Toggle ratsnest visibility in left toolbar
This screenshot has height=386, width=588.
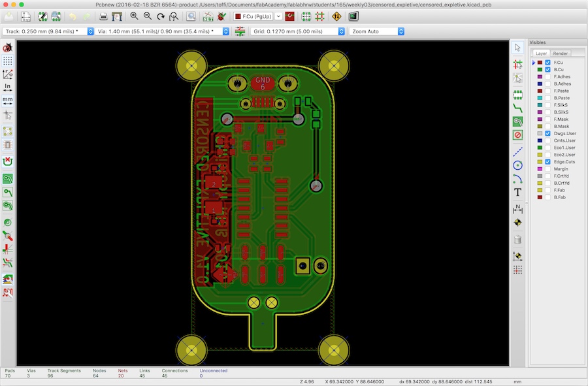point(7,131)
